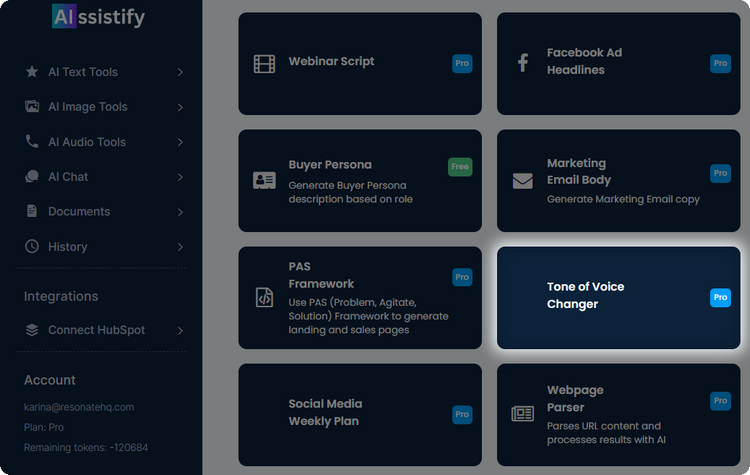Click the Connect HubSpot layers icon

(32, 330)
